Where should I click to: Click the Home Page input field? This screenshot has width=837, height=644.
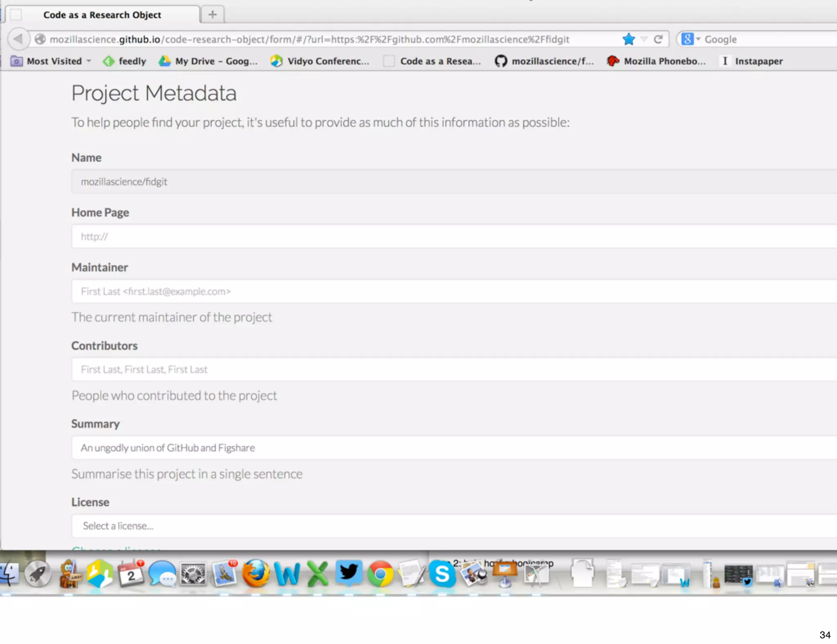pyautogui.click(x=450, y=237)
